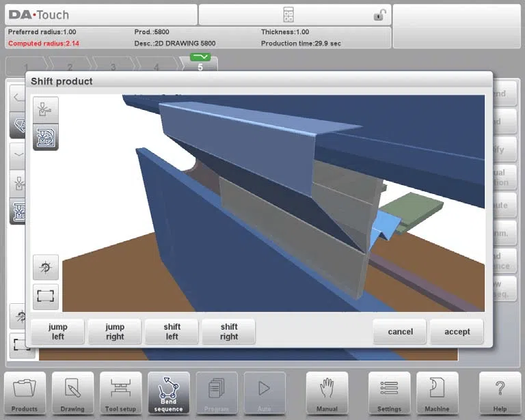Reset view rotation icon in dialog
The image size is (525, 420).
tap(46, 267)
